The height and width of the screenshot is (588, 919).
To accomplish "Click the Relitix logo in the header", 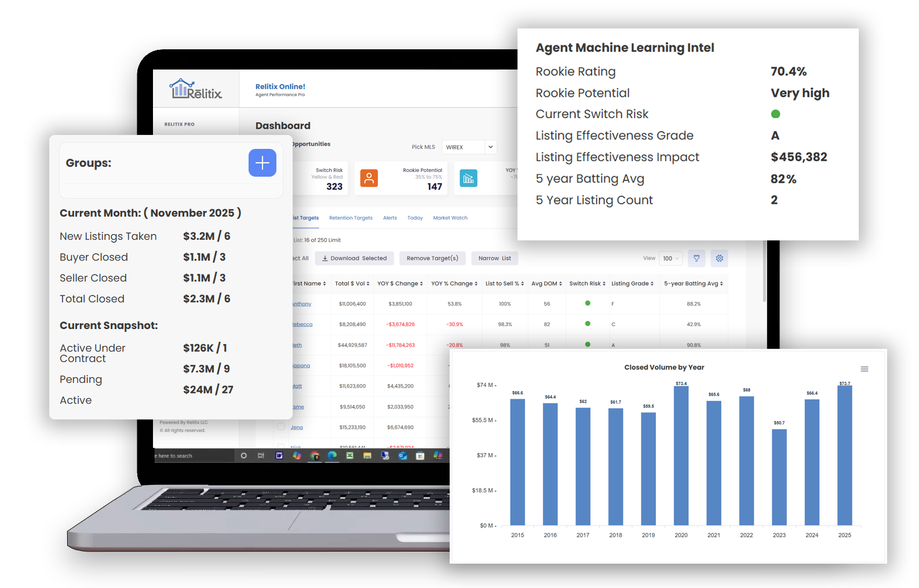I will 196,89.
